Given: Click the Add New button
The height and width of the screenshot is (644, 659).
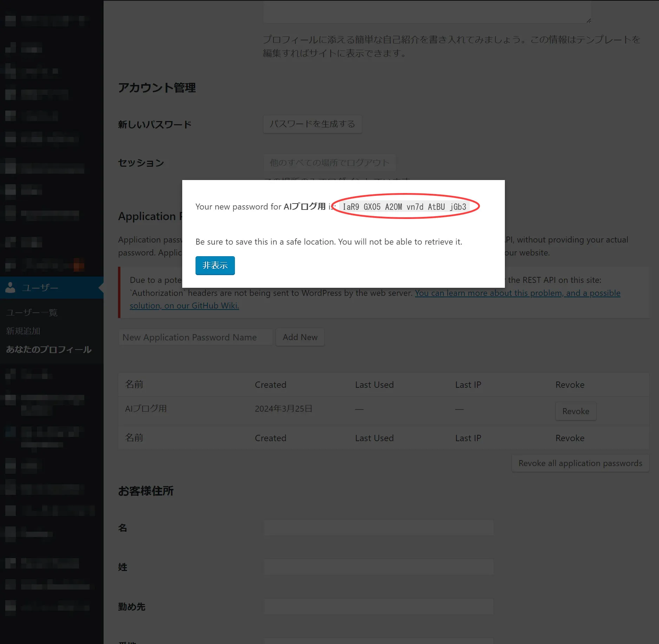Looking at the screenshot, I should tap(300, 337).
